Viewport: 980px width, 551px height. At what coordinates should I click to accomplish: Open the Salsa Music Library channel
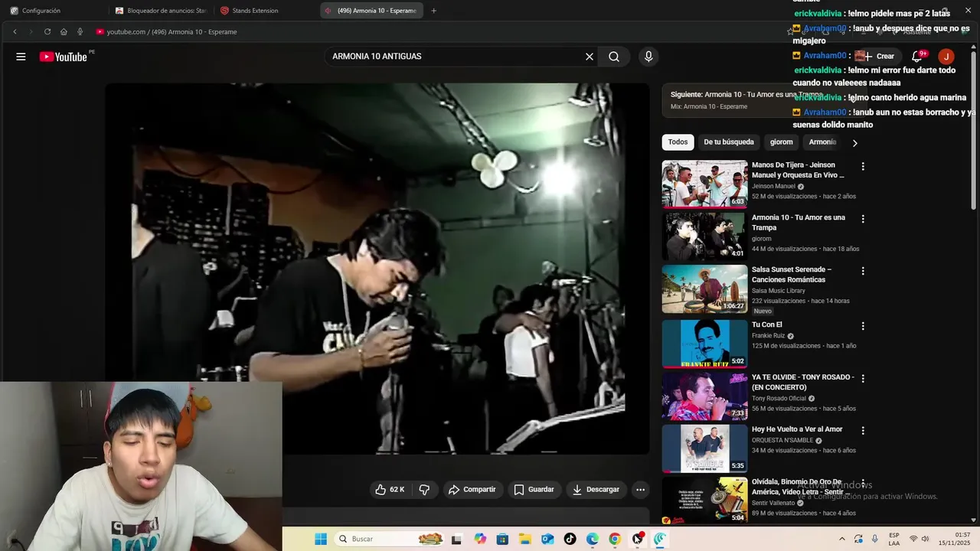779,291
